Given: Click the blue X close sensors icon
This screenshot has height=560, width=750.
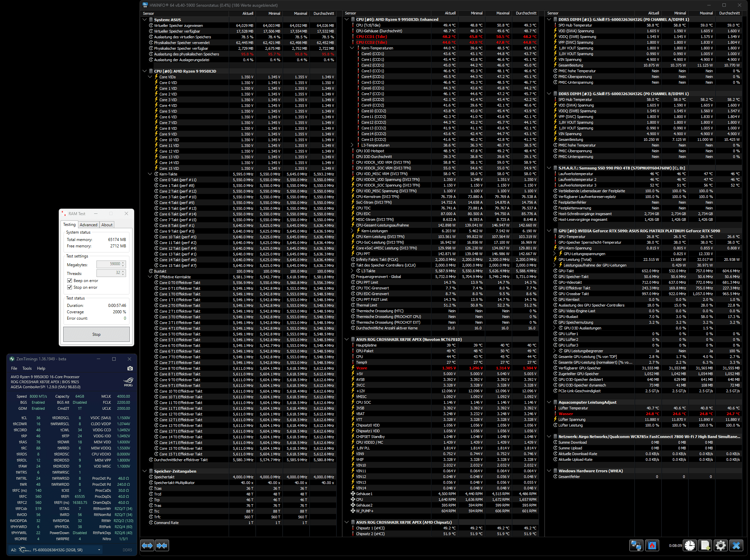Looking at the screenshot, I should pyautogui.click(x=736, y=546).
